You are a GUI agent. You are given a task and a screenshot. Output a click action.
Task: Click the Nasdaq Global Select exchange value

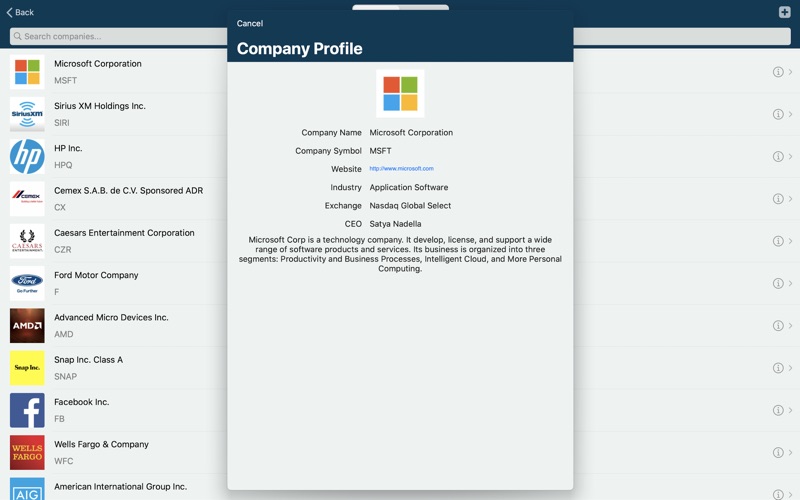coord(410,206)
